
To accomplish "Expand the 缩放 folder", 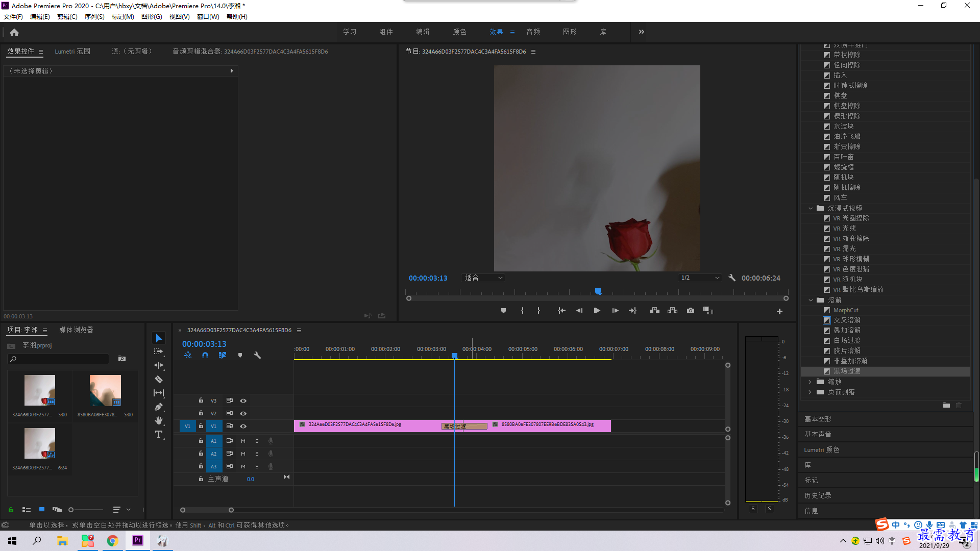I will (810, 382).
